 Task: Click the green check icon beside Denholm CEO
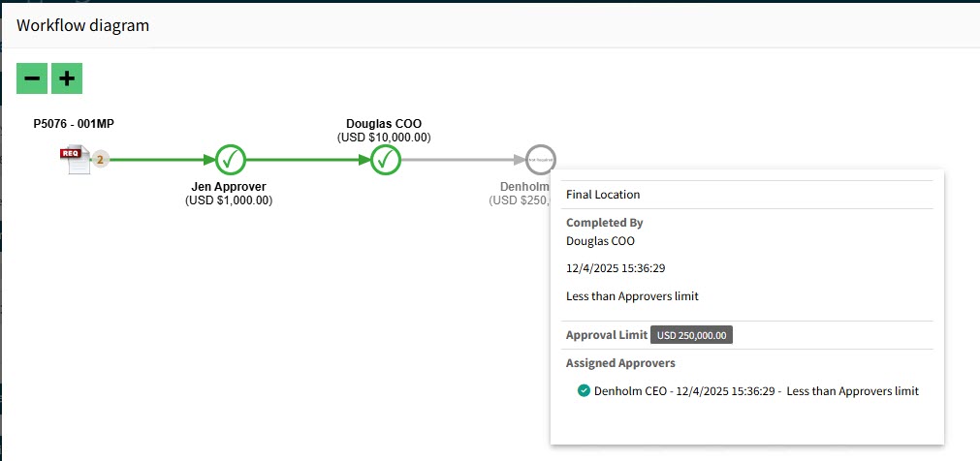[584, 391]
